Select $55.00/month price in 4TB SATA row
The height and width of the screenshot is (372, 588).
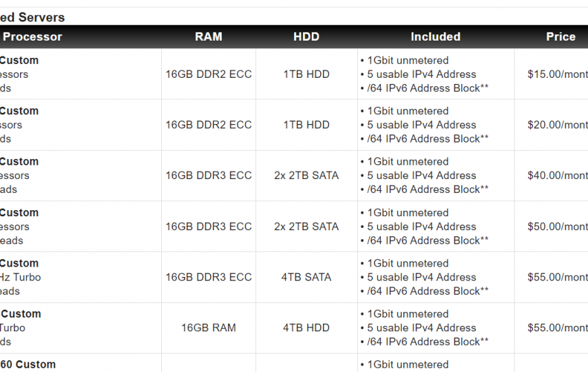(558, 277)
